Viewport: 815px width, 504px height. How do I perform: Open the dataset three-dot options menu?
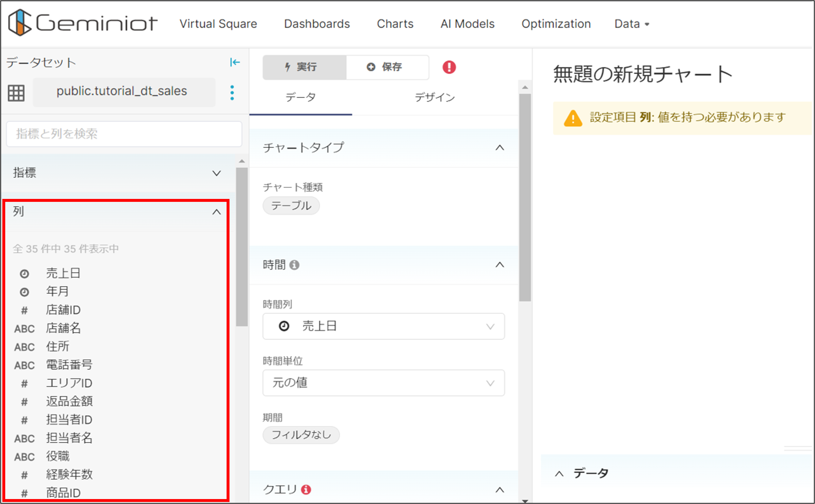point(232,93)
